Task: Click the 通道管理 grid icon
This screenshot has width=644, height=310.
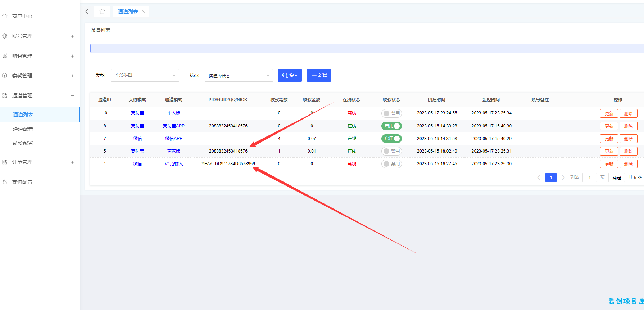Action: [x=5, y=95]
